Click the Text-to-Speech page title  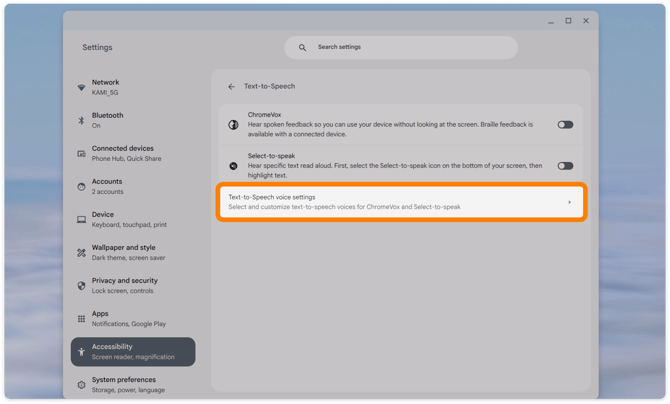pyautogui.click(x=270, y=86)
